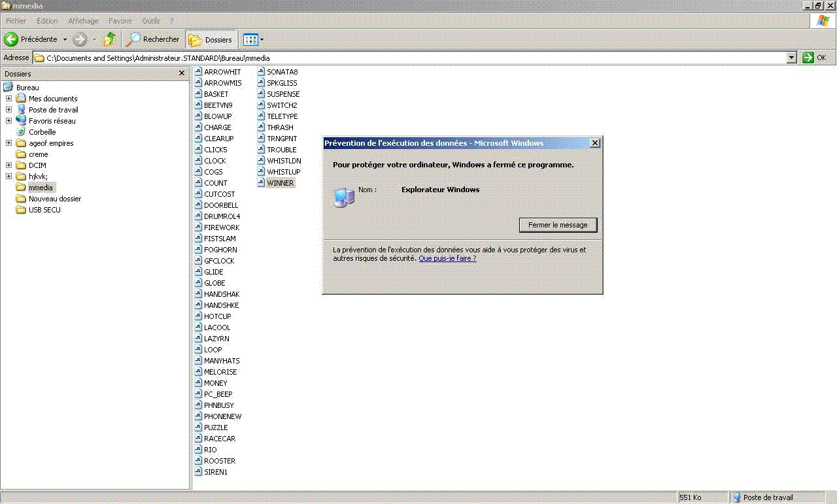837x504 pixels.
Task: Select the CLOCK sound file icon
Action: (199, 161)
